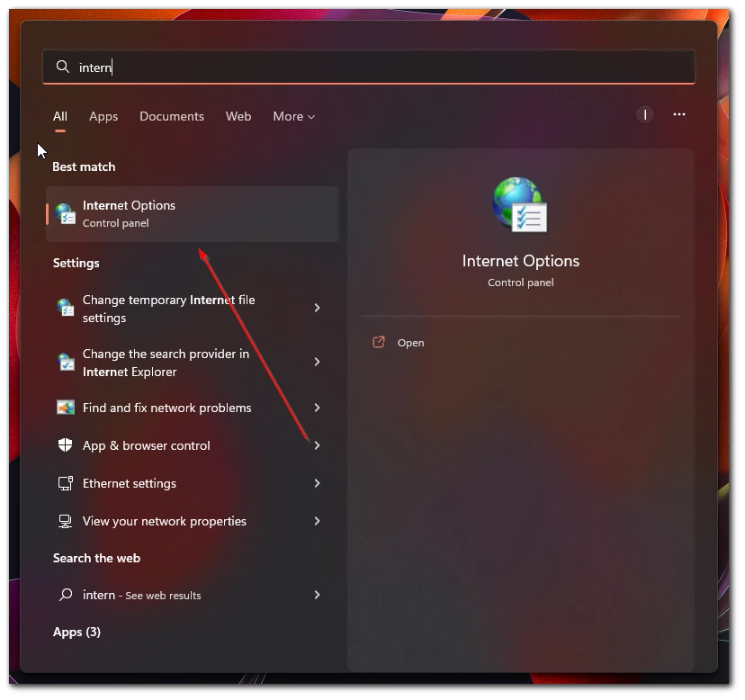The width and height of the screenshot is (745, 700).
Task: Expand the App & browser control chevron
Action: 317,445
